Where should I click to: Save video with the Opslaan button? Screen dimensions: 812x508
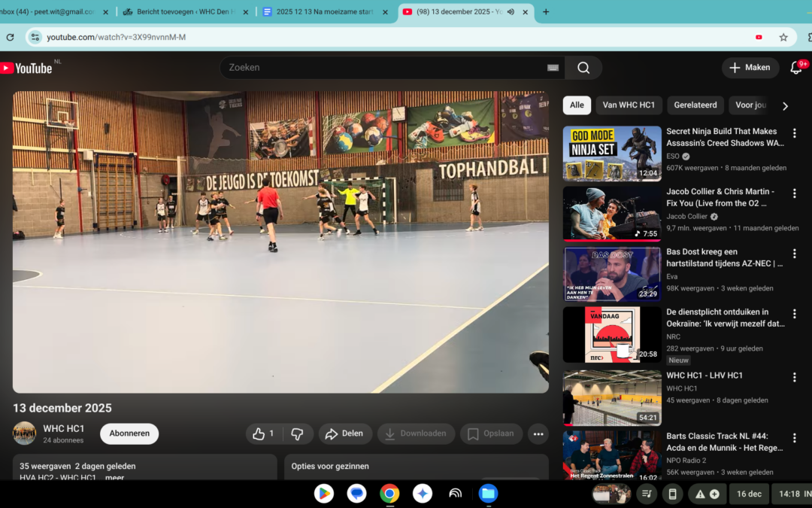pos(491,433)
